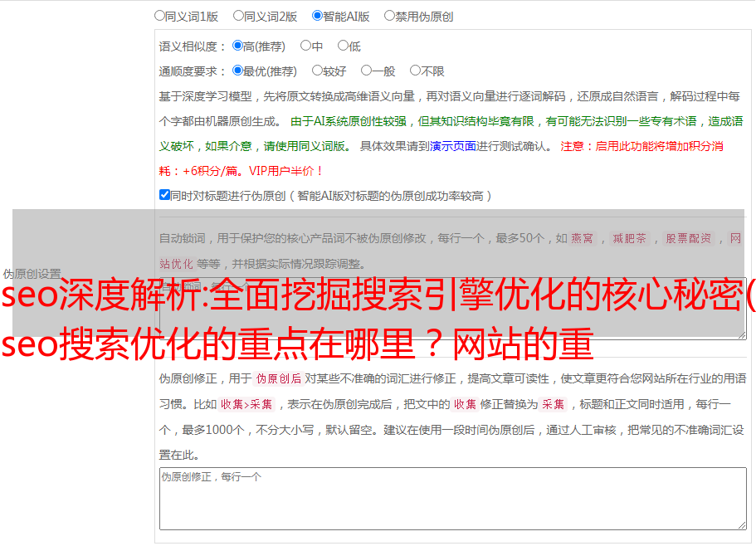Click the 伪原创后 highlighted tag
The width and height of the screenshot is (756, 546).
click(x=279, y=378)
